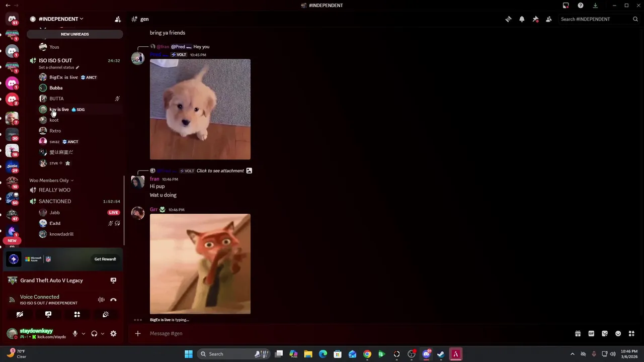644x362 pixels.
Task: Open the staydownkayy user profile avatar
Action: pyautogui.click(x=12, y=333)
